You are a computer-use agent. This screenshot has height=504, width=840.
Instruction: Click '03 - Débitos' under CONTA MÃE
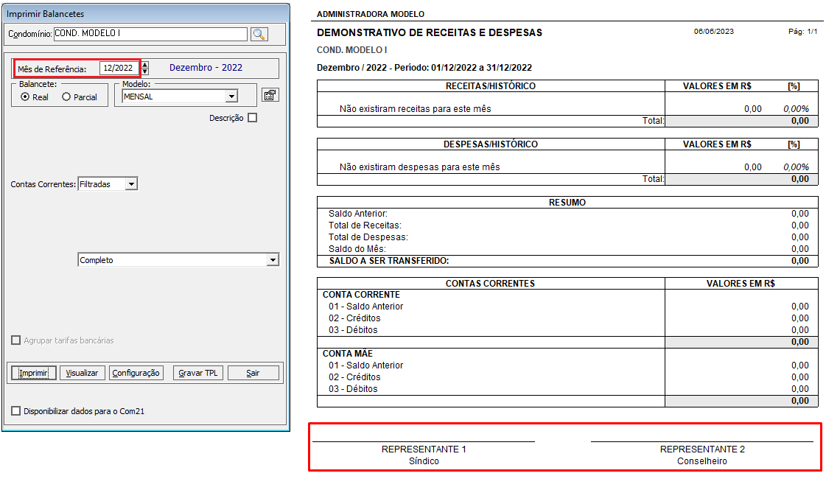353,389
